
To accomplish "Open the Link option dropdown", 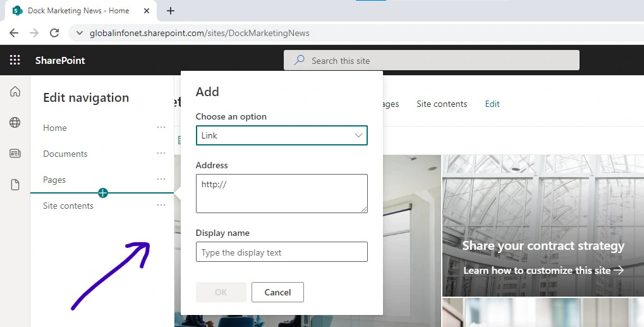I will [282, 135].
